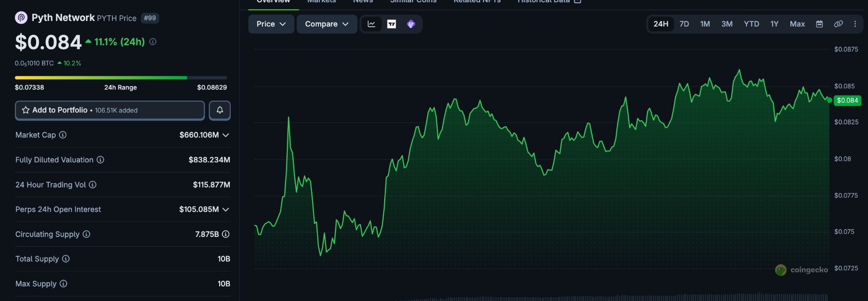868x301 pixels.
Task: Click the green $0.084 current price marker
Action: point(847,101)
